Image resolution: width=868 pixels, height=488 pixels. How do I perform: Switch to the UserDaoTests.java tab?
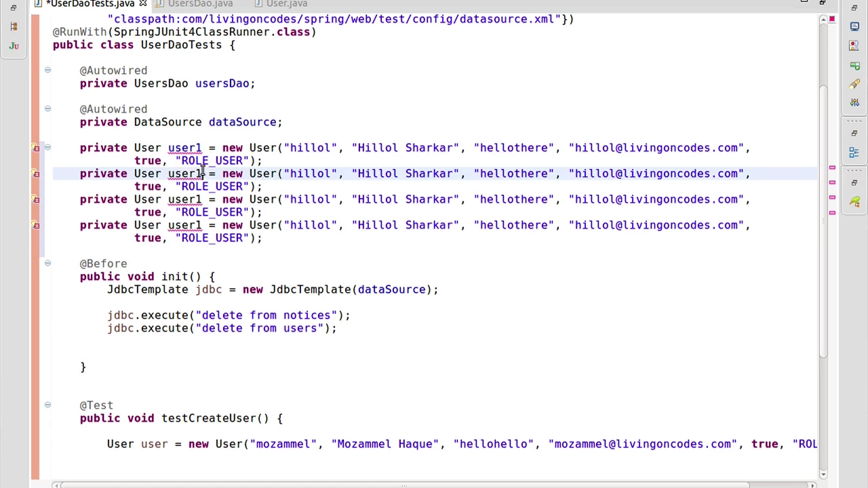point(90,3)
